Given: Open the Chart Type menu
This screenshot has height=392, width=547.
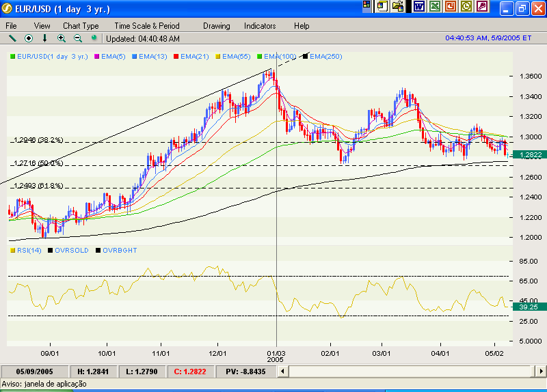Looking at the screenshot, I should click(x=81, y=25).
